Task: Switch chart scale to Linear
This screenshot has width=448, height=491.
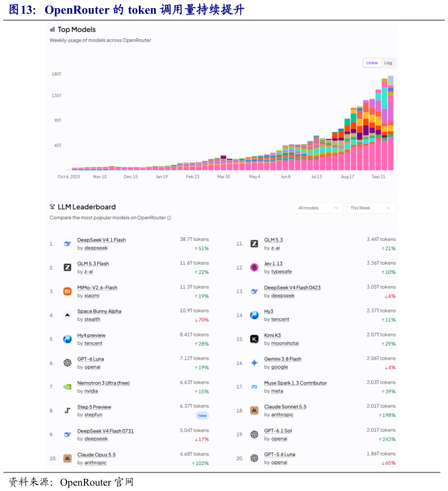Action: click(372, 63)
